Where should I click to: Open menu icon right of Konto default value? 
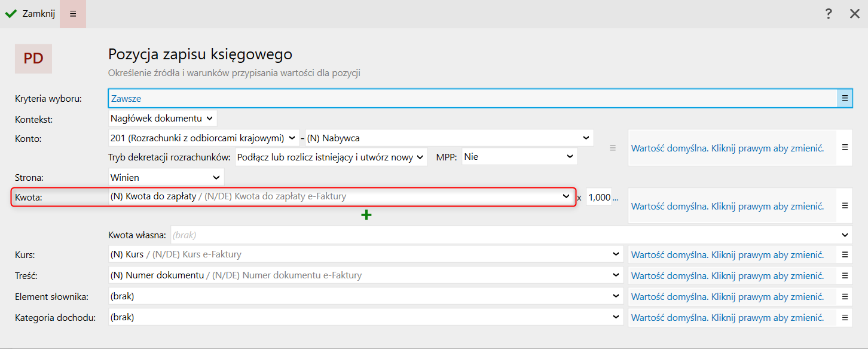tap(845, 147)
